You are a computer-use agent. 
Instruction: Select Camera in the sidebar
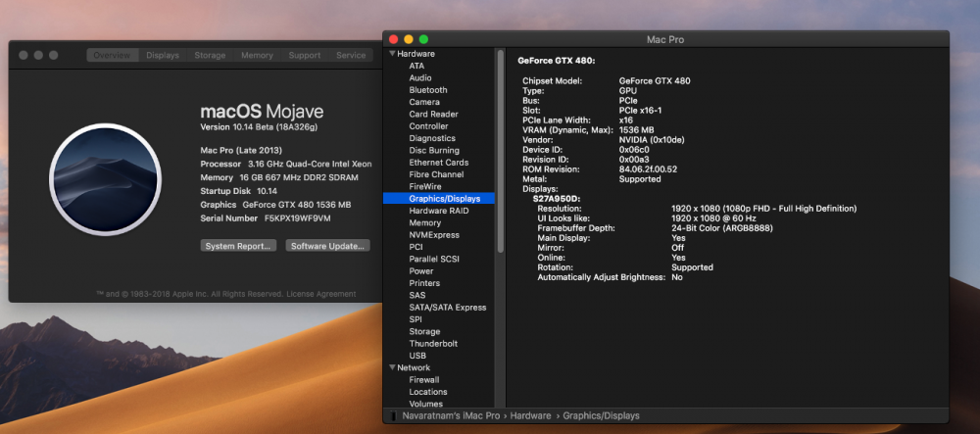coord(424,102)
